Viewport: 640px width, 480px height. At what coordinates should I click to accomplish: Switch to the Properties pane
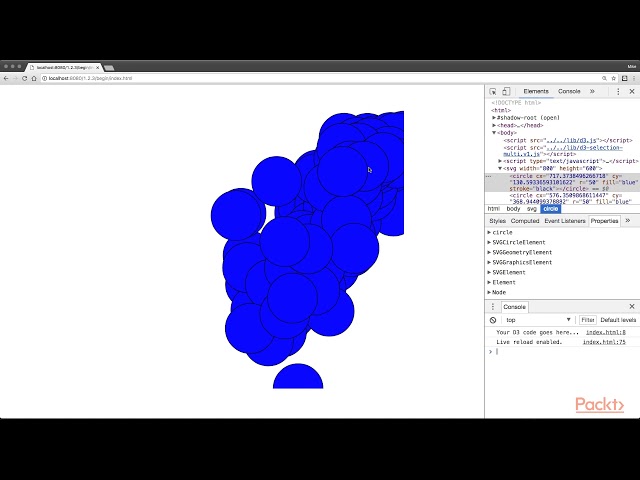coord(604,221)
